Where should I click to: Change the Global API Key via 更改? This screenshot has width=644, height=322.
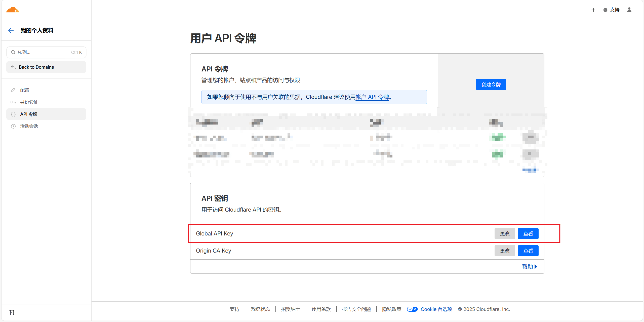[505, 234]
